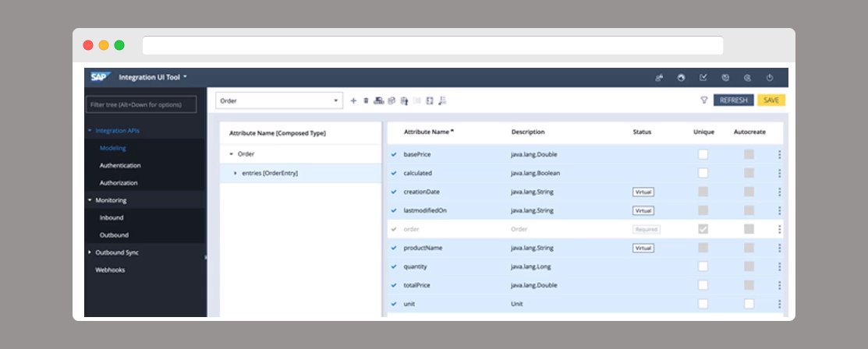
Task: Collapse the Order tree node
Action: pyautogui.click(x=232, y=154)
